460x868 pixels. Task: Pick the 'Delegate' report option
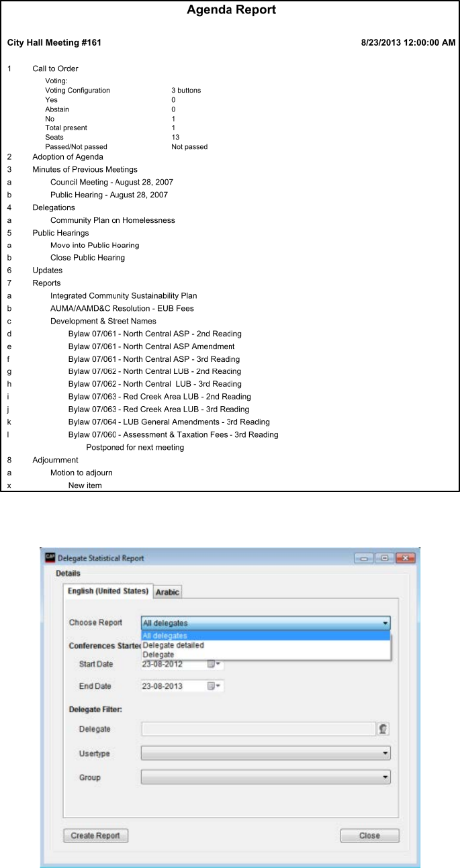point(266,655)
